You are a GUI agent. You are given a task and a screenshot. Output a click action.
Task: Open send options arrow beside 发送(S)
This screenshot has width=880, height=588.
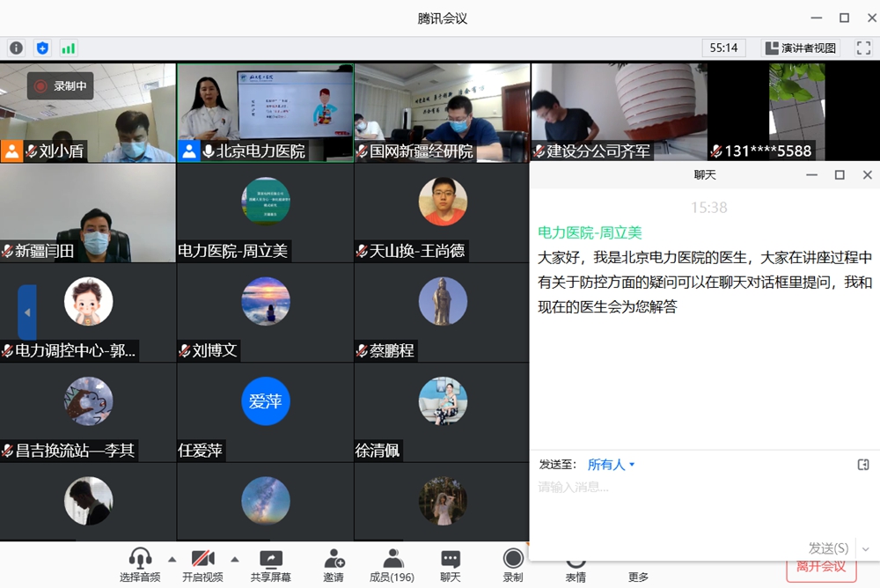[x=866, y=548]
